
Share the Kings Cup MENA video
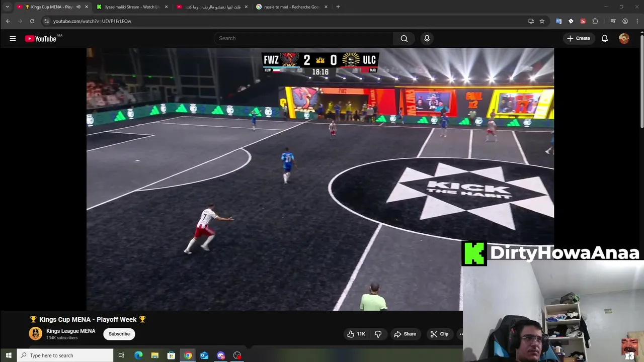(405, 334)
